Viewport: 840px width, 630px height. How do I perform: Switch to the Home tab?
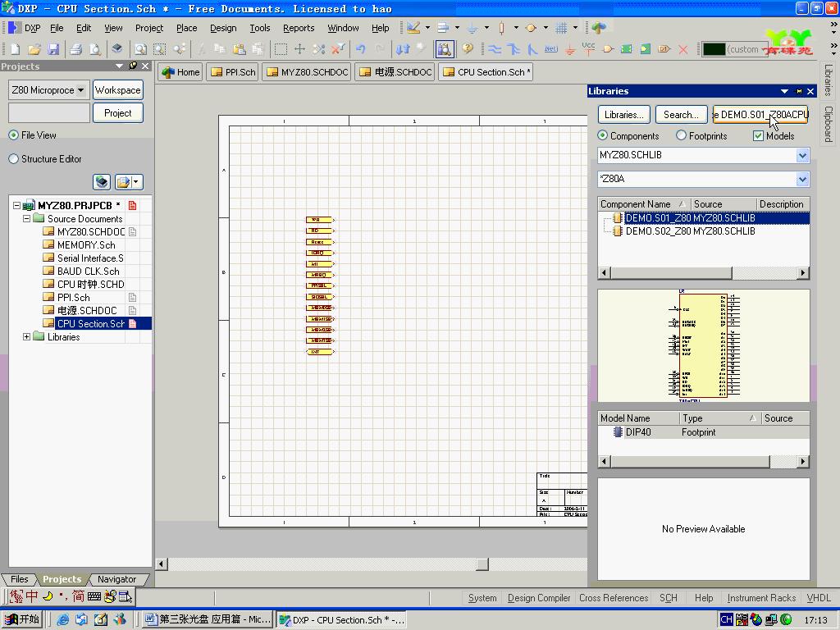(x=181, y=72)
